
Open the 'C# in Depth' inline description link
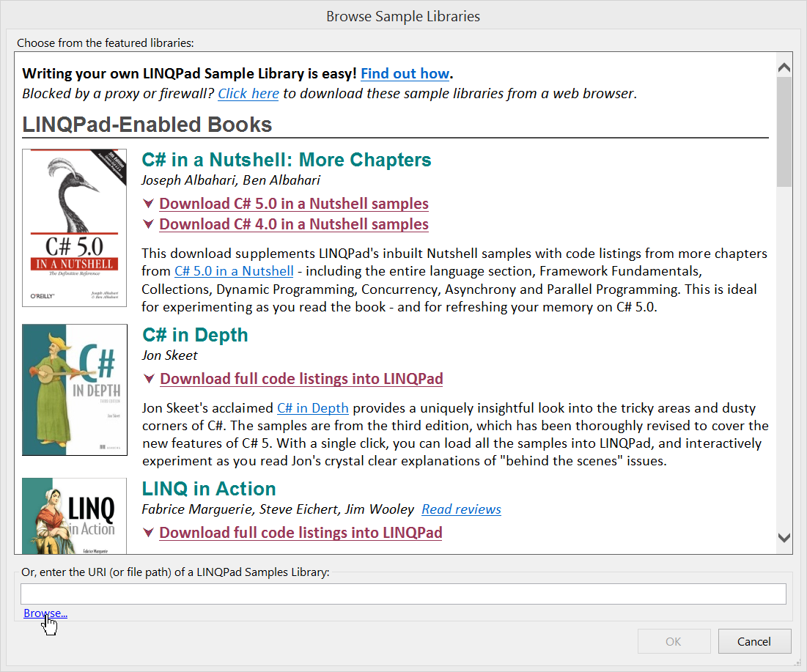tap(313, 408)
